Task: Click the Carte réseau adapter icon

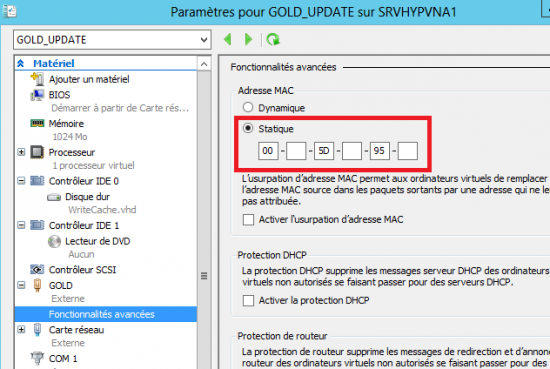Action: (x=38, y=330)
